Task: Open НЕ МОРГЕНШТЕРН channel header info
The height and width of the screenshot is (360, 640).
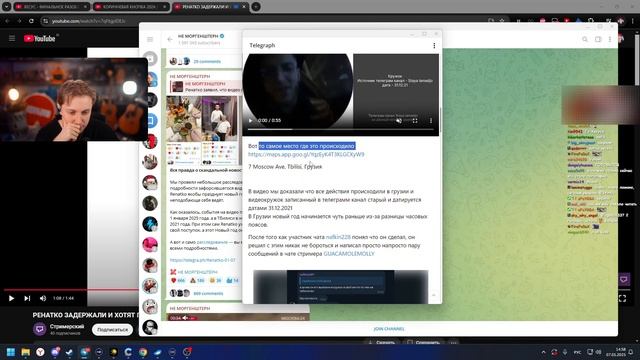Action: 201,39
